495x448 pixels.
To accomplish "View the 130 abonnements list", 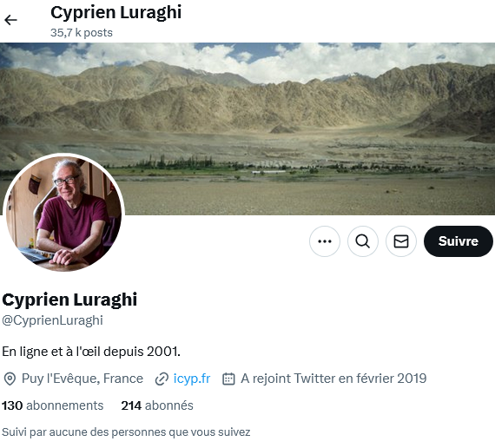I will point(53,405).
